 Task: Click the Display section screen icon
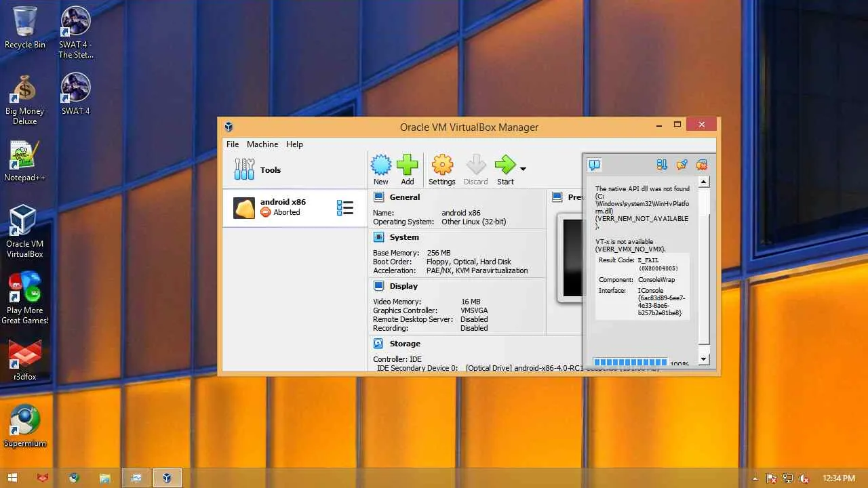tap(378, 286)
